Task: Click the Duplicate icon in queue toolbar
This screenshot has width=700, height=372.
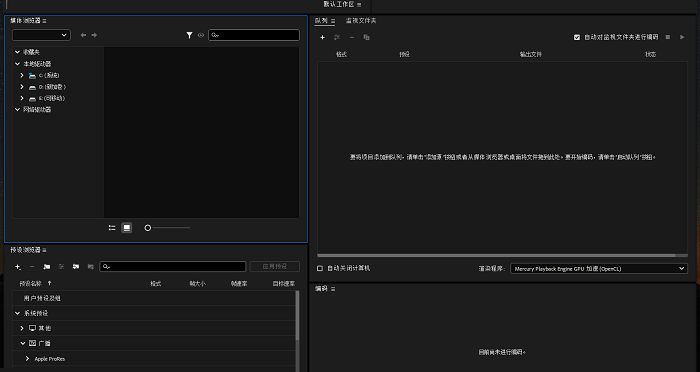Action: pos(367,38)
